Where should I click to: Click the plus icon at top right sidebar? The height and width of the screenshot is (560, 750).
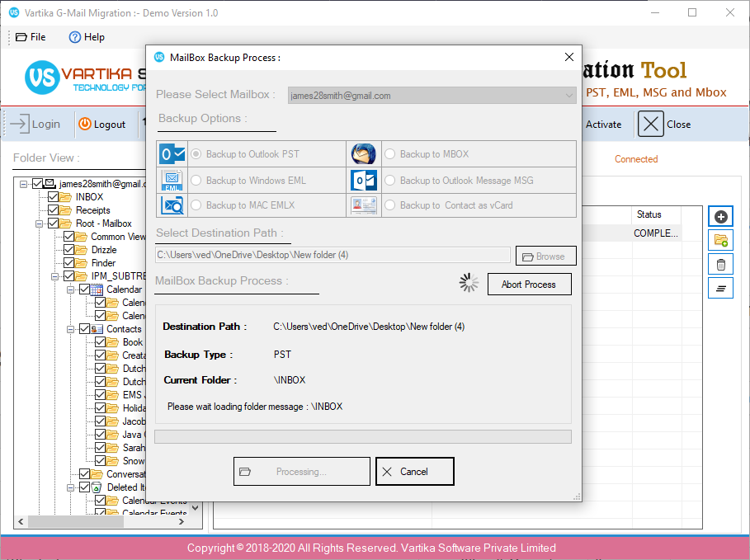point(719,215)
